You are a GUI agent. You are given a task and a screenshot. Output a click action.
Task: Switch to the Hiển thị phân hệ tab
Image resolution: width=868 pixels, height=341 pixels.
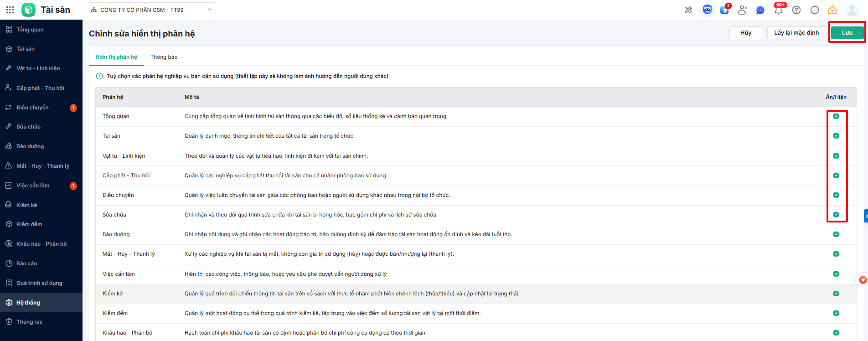[x=116, y=57]
